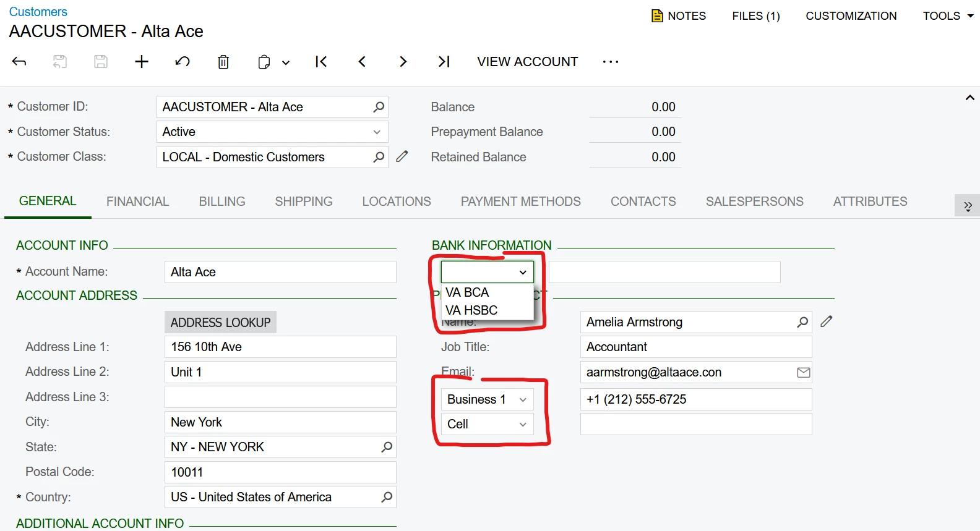Click the City field

pos(280,422)
